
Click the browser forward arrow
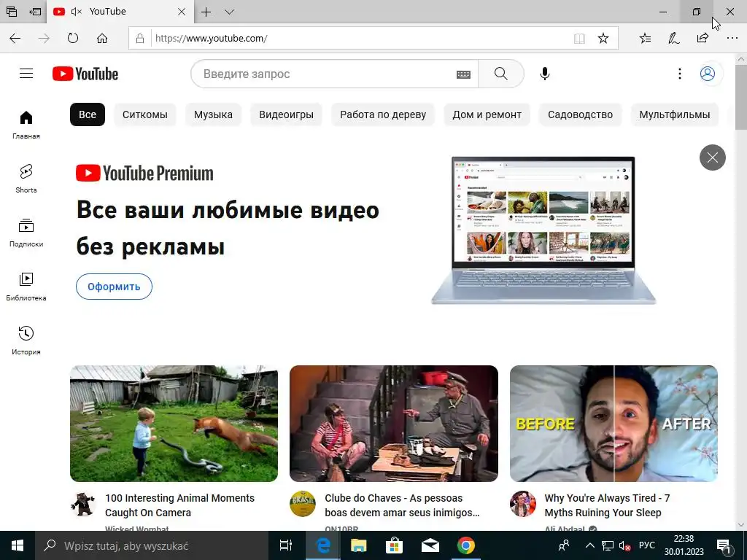(x=44, y=39)
